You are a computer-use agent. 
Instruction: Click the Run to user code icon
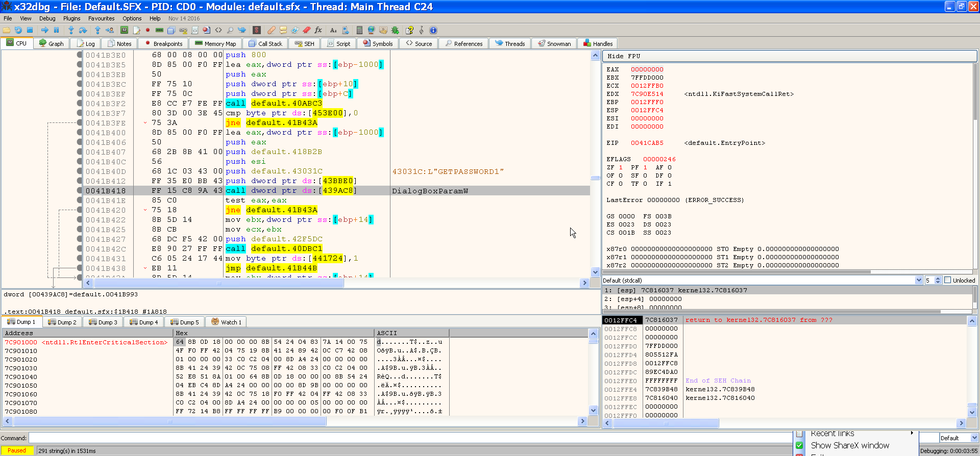110,30
